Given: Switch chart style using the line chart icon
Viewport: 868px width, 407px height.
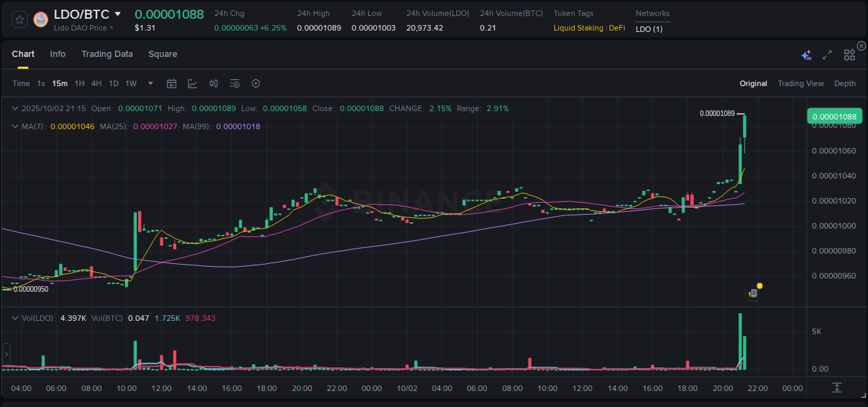Looking at the screenshot, I should 192,83.
